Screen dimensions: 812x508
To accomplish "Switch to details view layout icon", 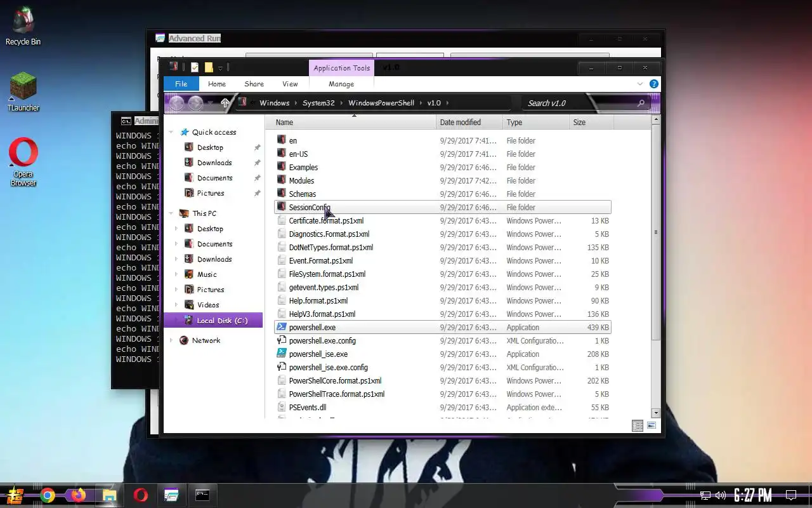I will click(x=638, y=426).
